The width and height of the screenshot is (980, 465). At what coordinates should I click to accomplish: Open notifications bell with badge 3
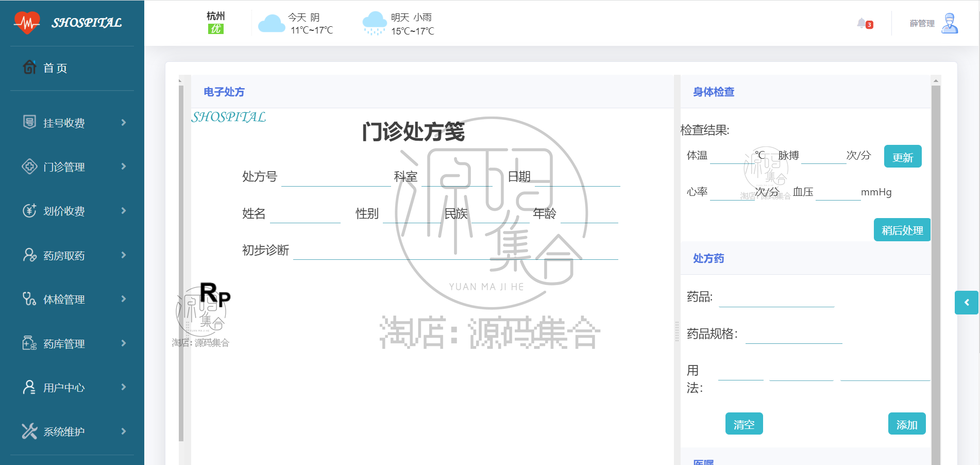coord(865,23)
